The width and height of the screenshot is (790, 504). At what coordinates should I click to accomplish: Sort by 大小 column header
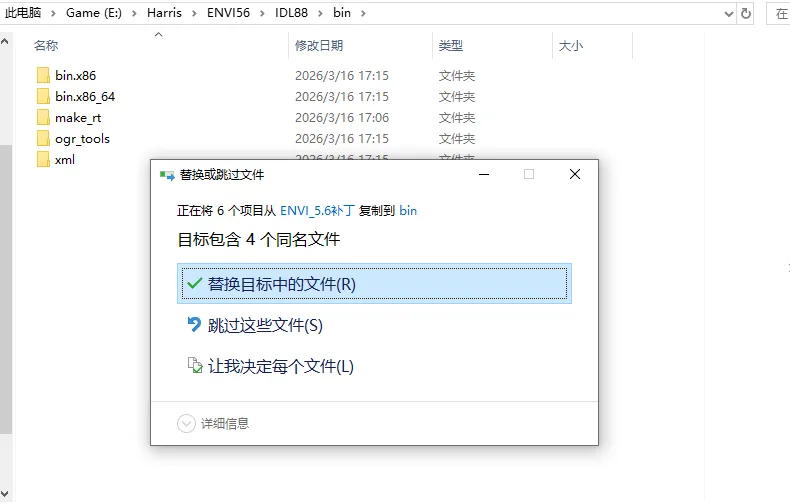(x=571, y=46)
